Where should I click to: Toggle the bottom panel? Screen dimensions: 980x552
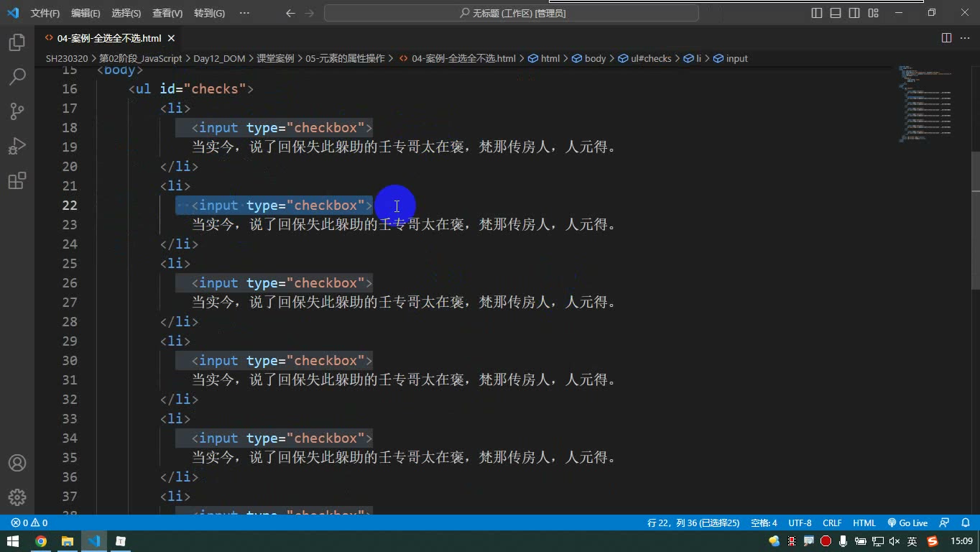pyautogui.click(x=836, y=13)
